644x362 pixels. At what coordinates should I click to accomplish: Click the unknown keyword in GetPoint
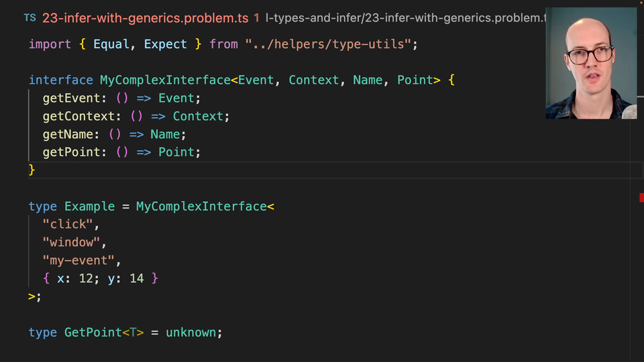point(191,333)
